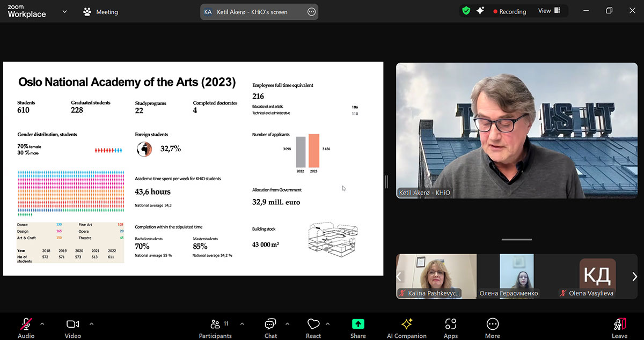Click the Graduated students value '228'
This screenshot has height=340, width=644.
pos(77,110)
